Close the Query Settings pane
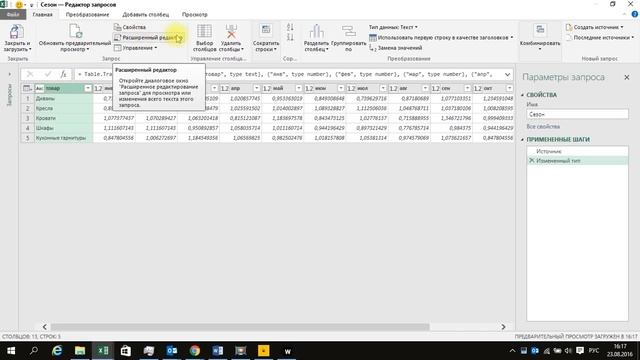Screen dimensions: 640x360 pyautogui.click(x=627, y=77)
